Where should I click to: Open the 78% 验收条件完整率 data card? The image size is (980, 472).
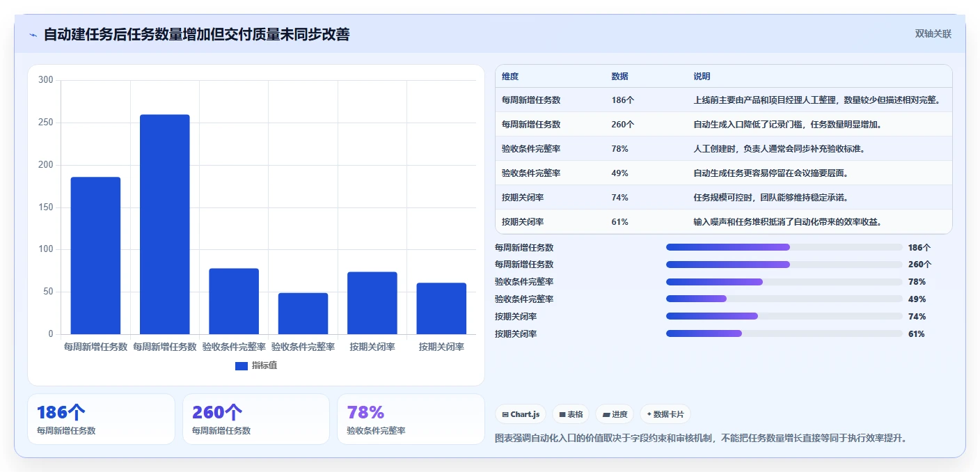tap(411, 419)
